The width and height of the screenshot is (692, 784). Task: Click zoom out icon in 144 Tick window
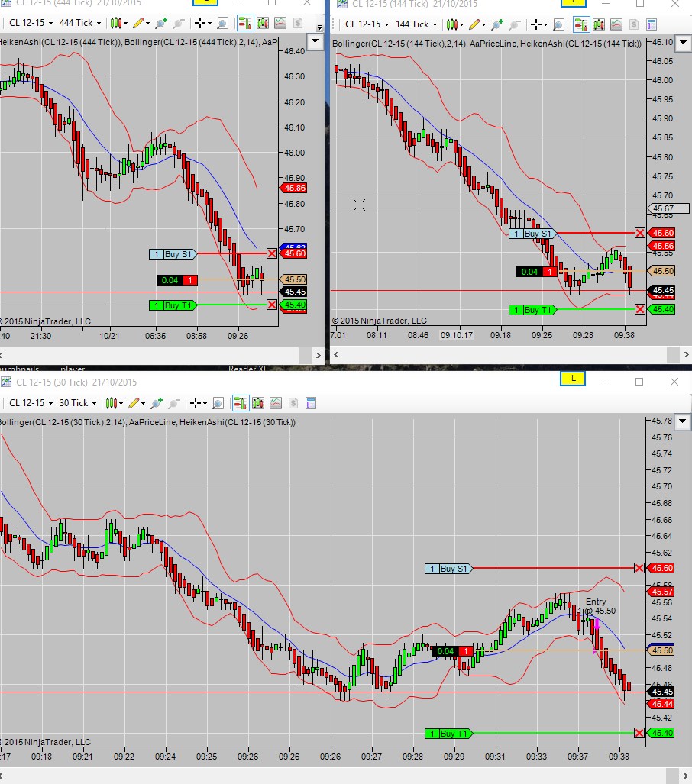tap(514, 24)
